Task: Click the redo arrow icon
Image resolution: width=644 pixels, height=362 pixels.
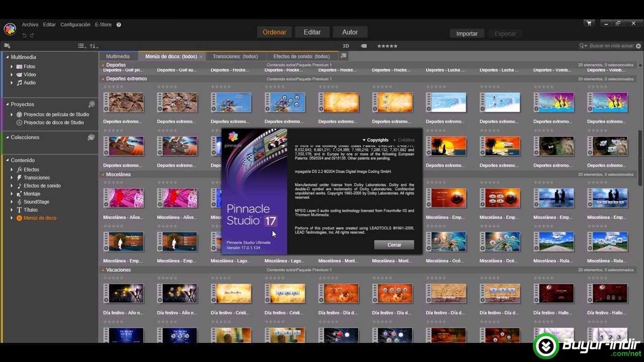Action: 32,35
